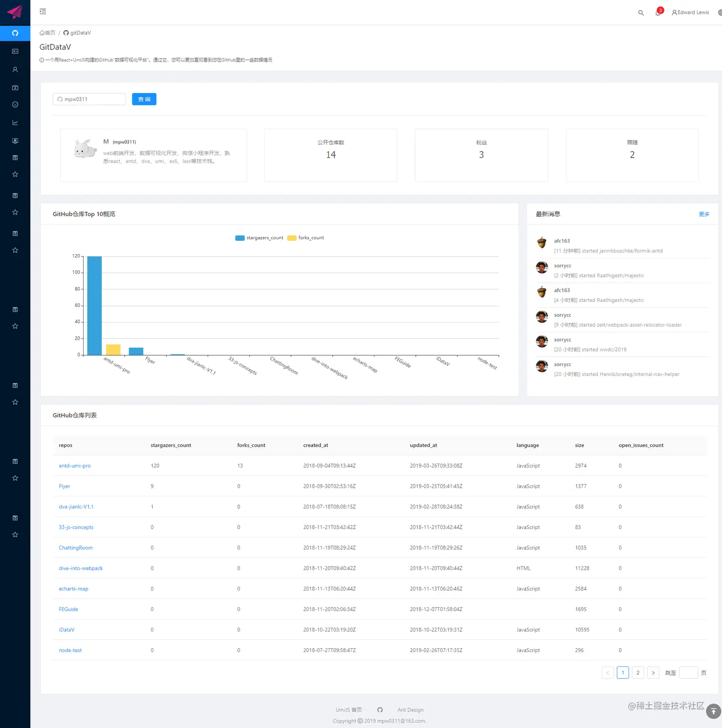Open FEGuide repo link
The height and width of the screenshot is (728, 722).
[68, 610]
